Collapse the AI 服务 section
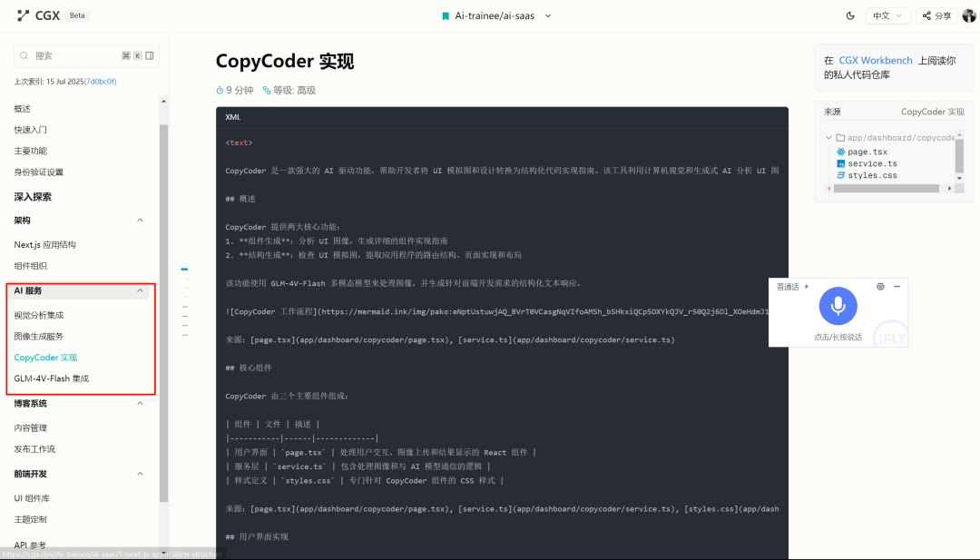 (x=140, y=290)
